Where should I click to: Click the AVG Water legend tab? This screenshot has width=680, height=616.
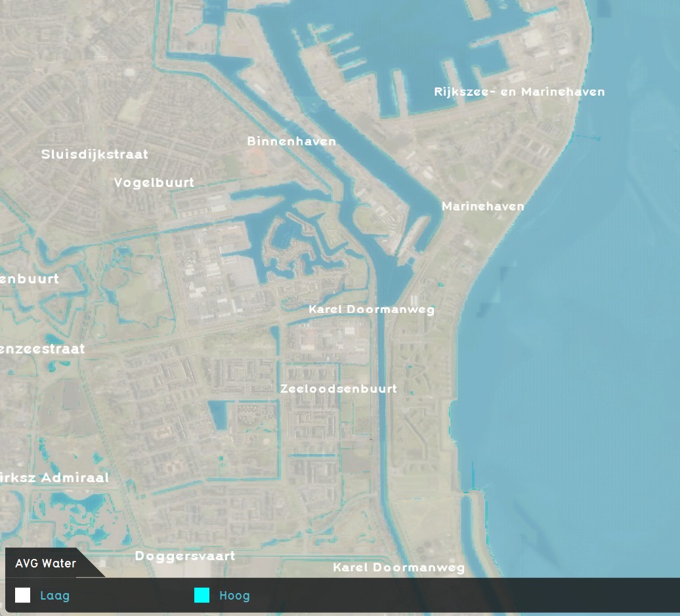46,564
